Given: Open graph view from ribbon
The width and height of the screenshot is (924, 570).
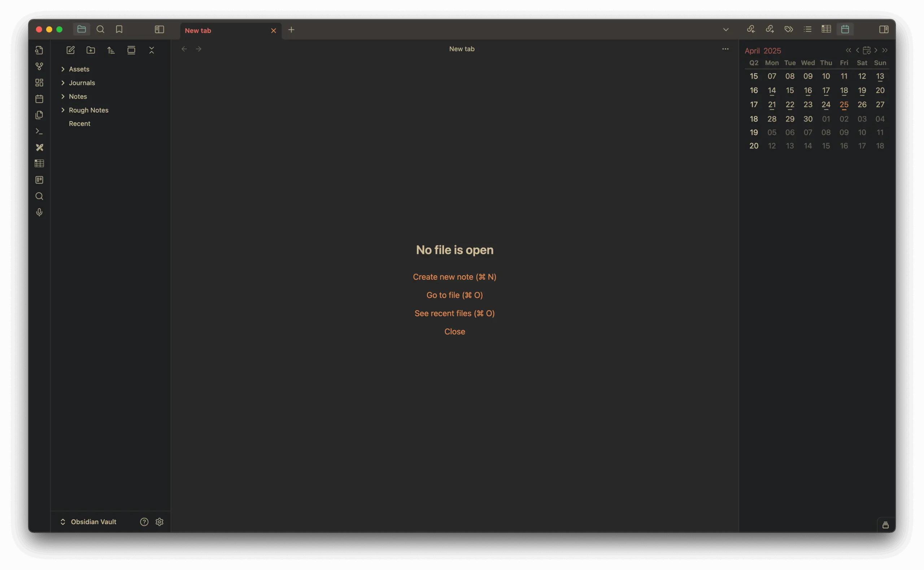Looking at the screenshot, I should click(x=39, y=66).
